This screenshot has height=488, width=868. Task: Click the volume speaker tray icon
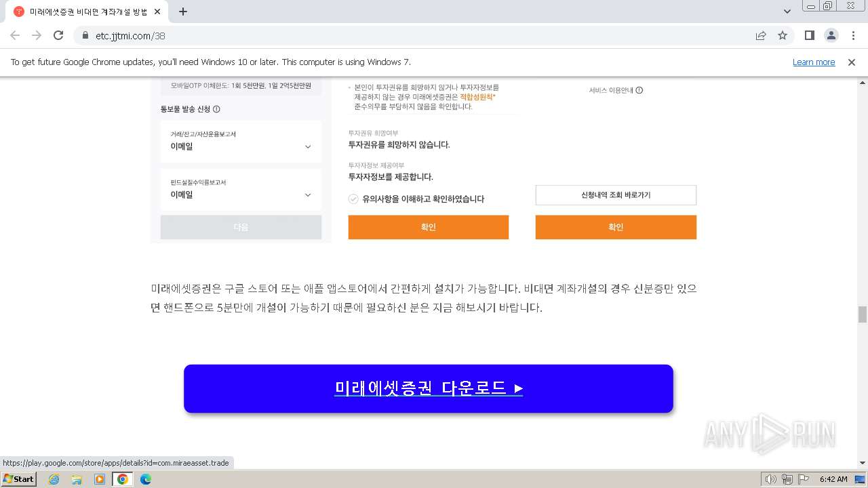(771, 479)
